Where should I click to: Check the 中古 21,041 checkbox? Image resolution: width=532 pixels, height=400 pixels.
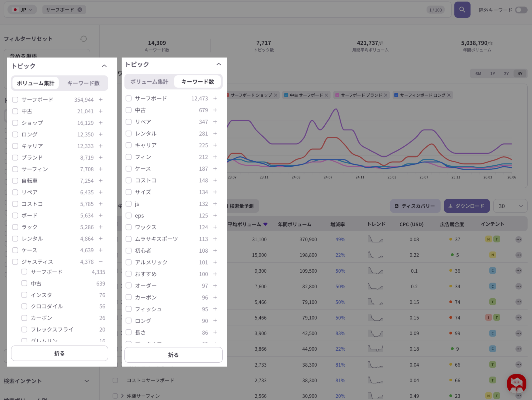coord(15,111)
